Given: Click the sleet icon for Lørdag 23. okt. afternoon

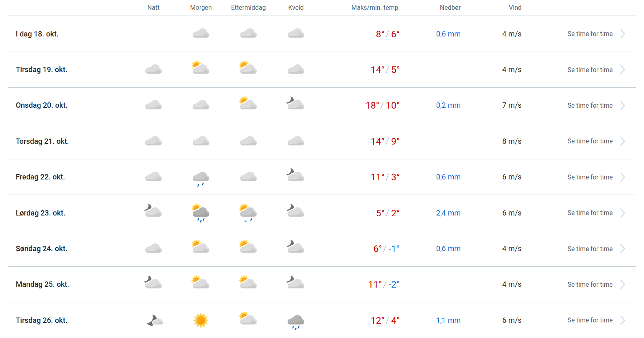Looking at the screenshot, I should click(248, 213).
